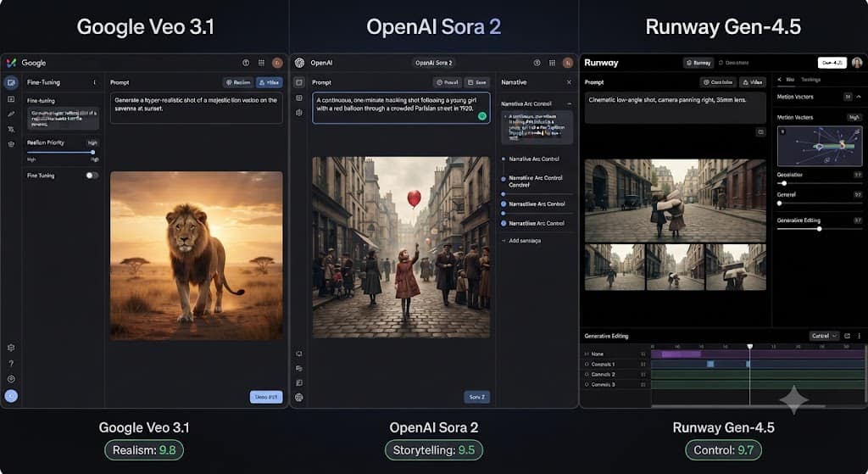
Task: Toggle the Fine Tuning switch
Action: 92,176
